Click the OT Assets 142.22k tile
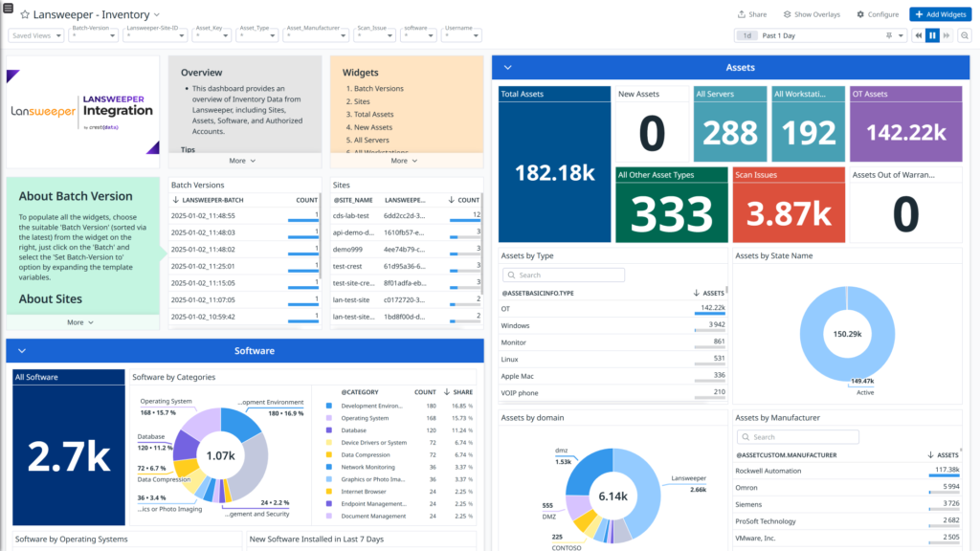Image resolution: width=980 pixels, height=551 pixels. 905,124
